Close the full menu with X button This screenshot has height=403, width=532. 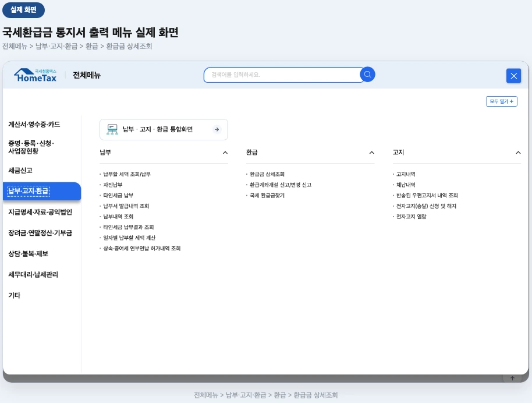(514, 76)
